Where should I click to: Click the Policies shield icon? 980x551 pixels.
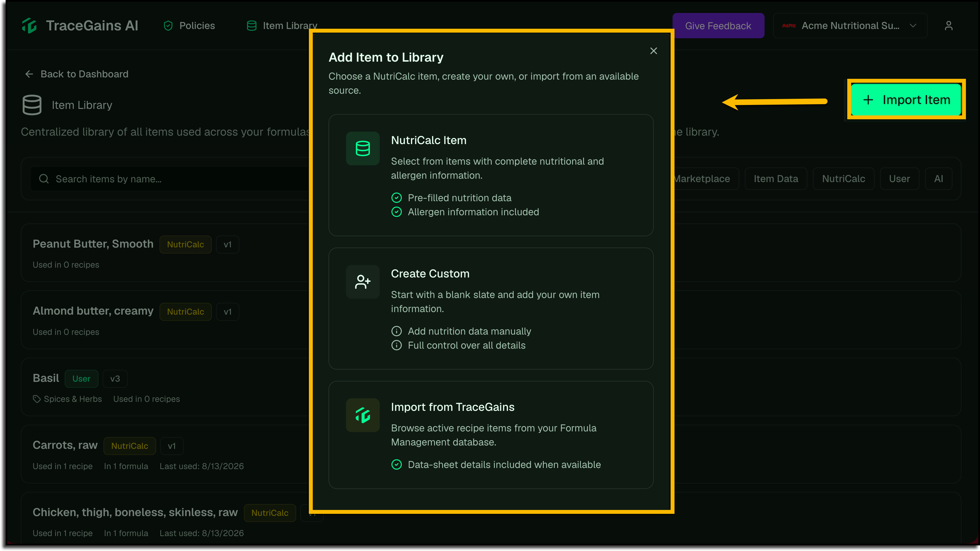[x=168, y=26]
